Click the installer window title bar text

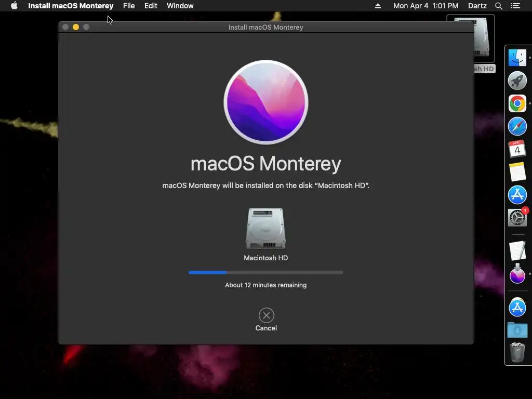pyautogui.click(x=265, y=27)
